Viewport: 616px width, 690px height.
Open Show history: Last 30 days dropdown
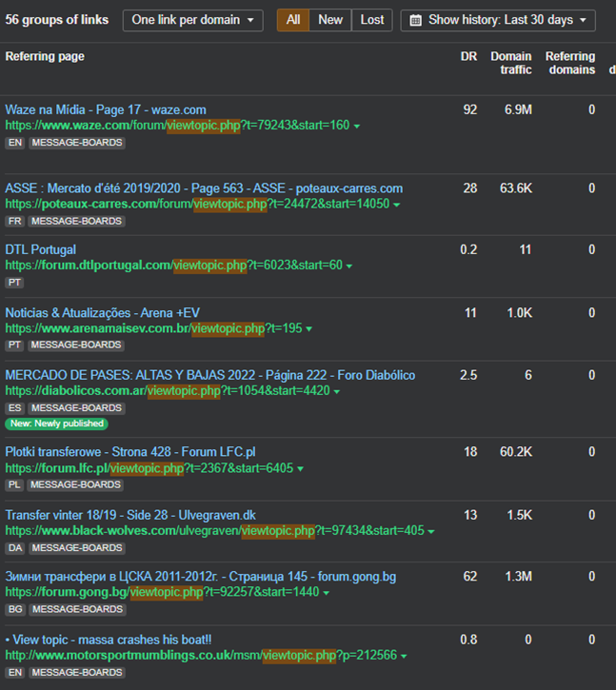(x=498, y=20)
